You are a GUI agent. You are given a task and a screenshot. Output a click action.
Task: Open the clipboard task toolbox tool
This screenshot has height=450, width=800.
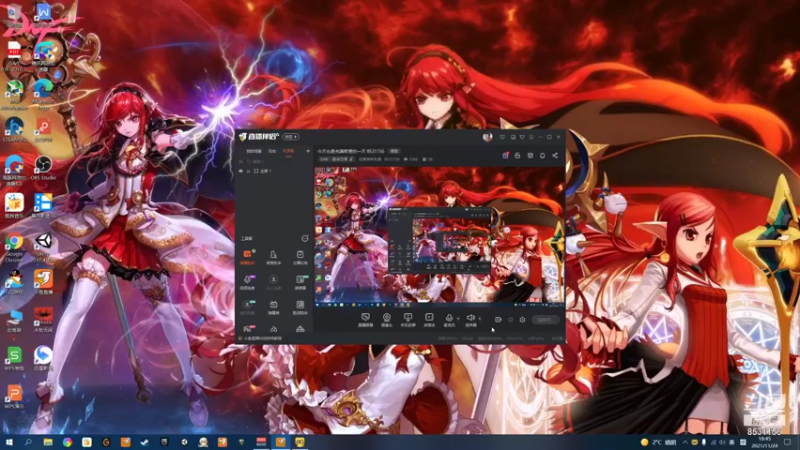[300, 257]
